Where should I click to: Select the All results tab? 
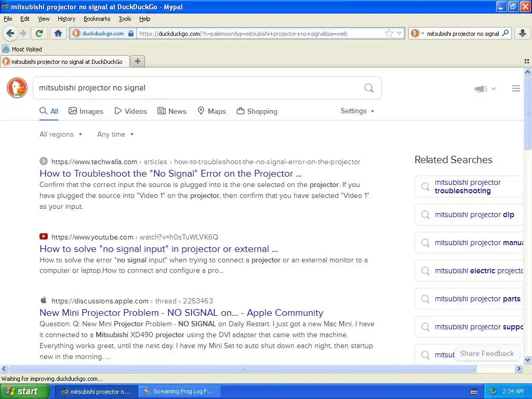[49, 111]
